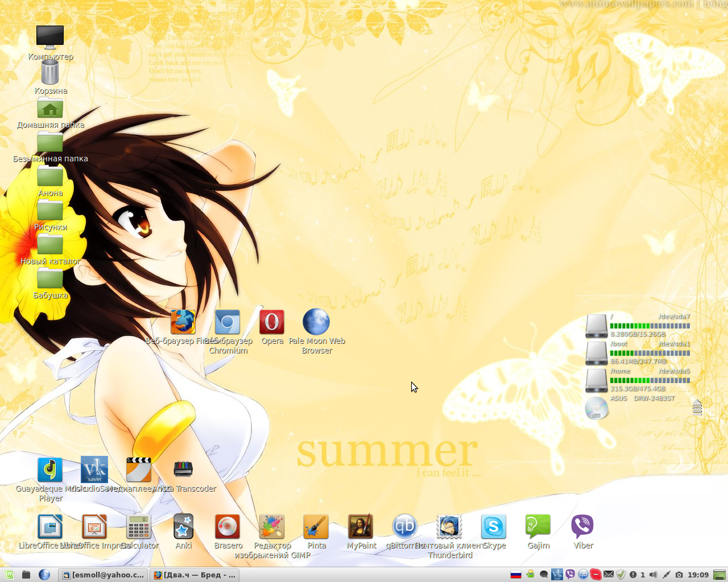
Task: Open the Корзина trash icon
Action: coord(50,72)
